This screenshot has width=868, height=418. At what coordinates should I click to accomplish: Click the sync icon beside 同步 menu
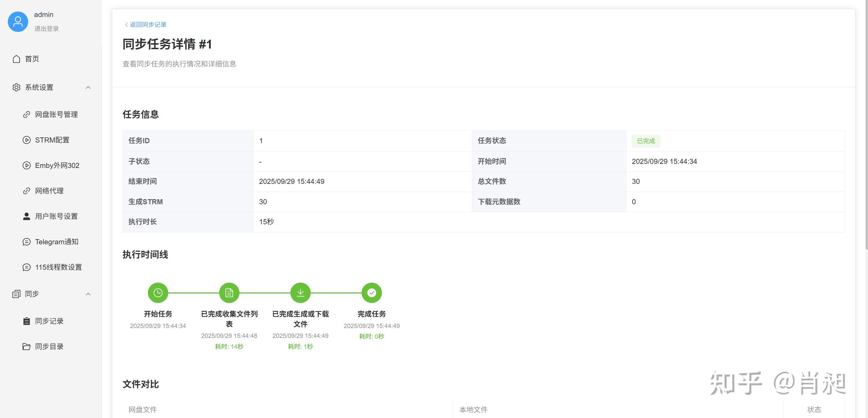[16, 294]
